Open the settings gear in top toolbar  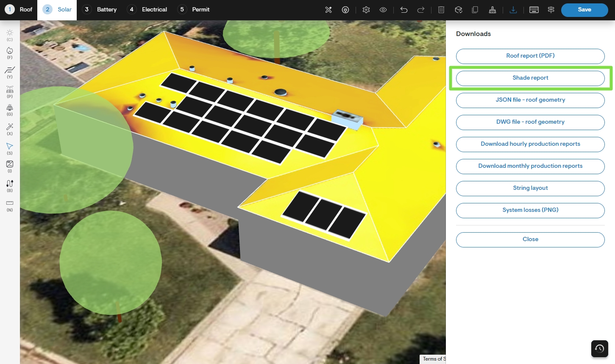[366, 10]
